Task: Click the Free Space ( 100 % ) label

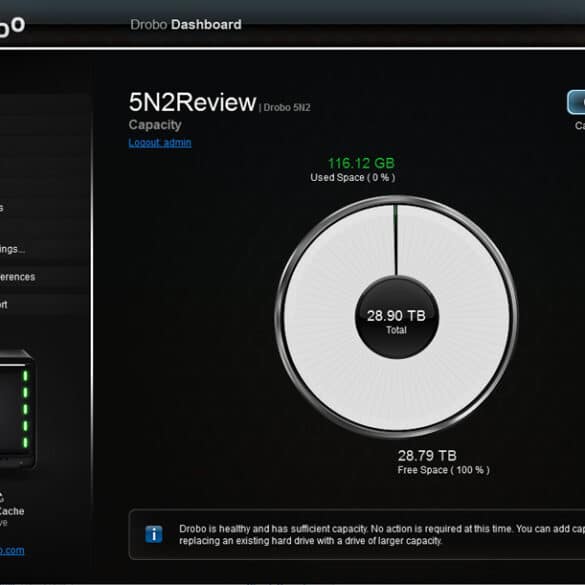Action: tap(443, 470)
